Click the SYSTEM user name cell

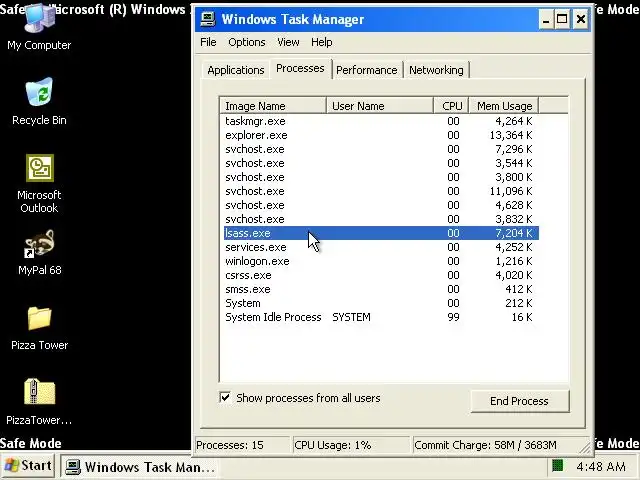[351, 317]
